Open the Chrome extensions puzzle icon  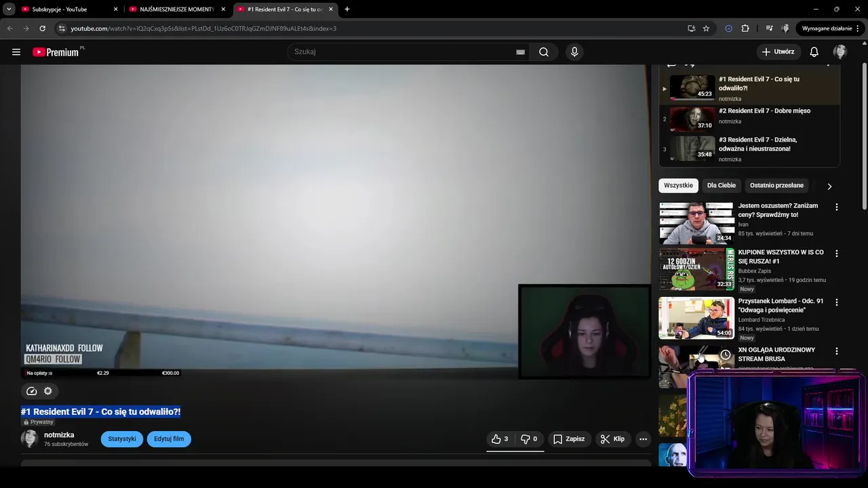point(745,28)
